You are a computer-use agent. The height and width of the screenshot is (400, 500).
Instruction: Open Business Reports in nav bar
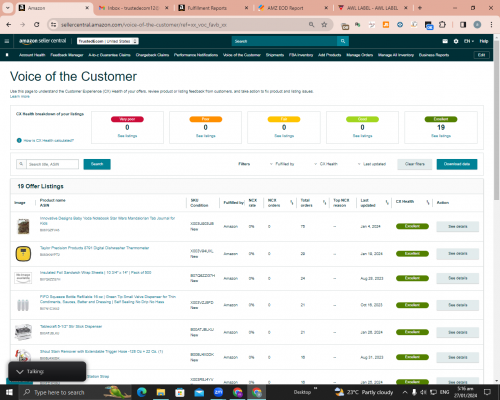point(434,55)
